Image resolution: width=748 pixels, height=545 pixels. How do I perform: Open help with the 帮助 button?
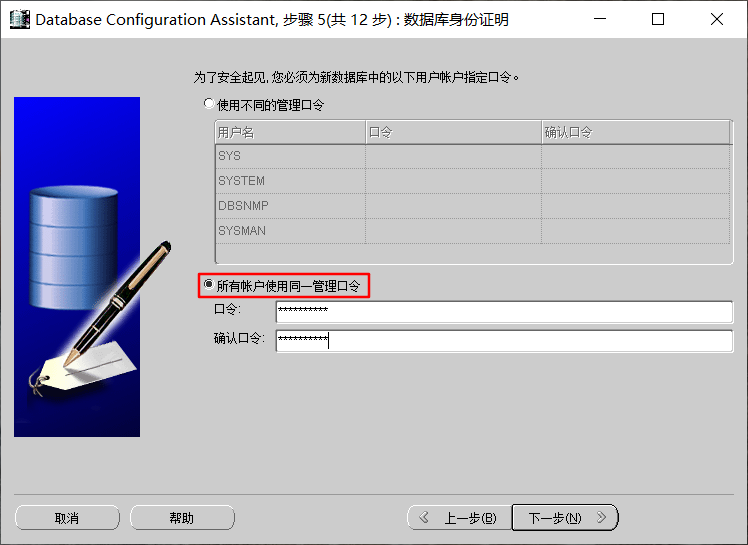coord(182,518)
